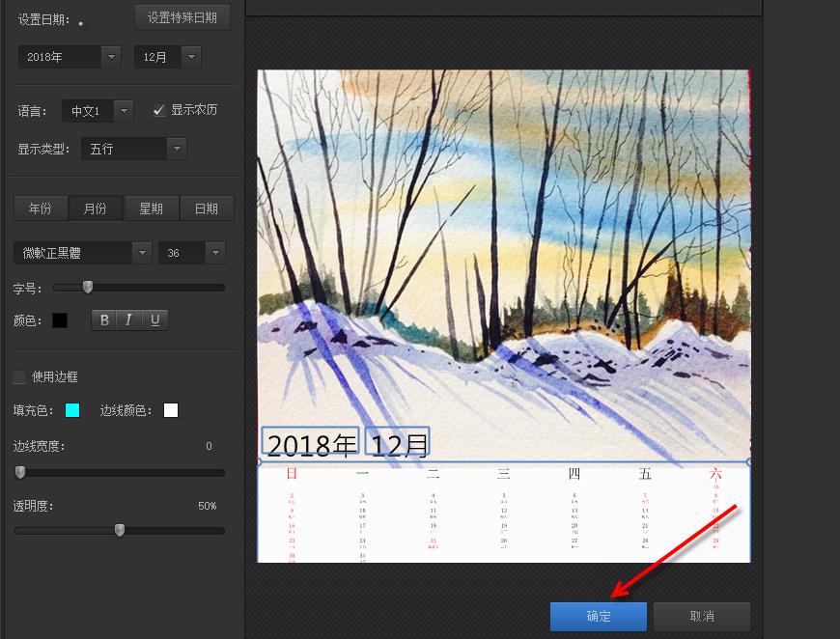Image resolution: width=840 pixels, height=639 pixels.
Task: Click the 设置特殊日期 button
Action: (182, 17)
